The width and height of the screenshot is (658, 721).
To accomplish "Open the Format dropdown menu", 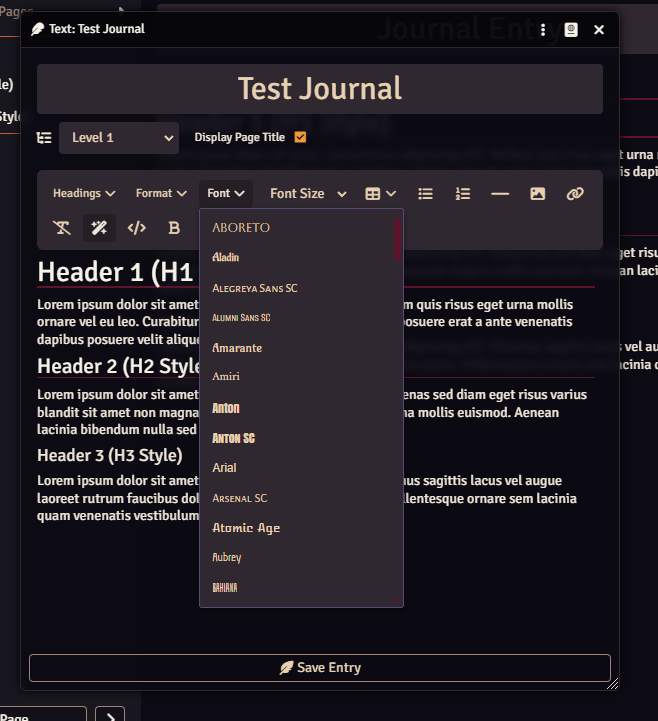I will [161, 194].
